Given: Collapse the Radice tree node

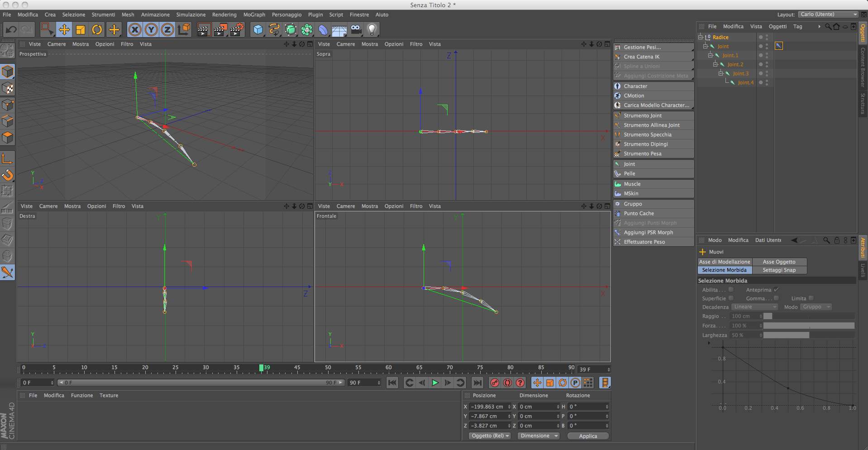Looking at the screenshot, I should point(701,37).
